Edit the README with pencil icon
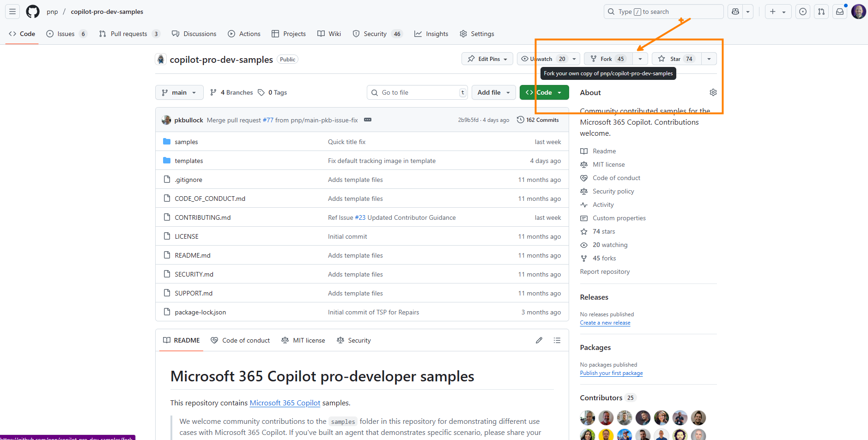This screenshot has height=440, width=868. (539, 340)
